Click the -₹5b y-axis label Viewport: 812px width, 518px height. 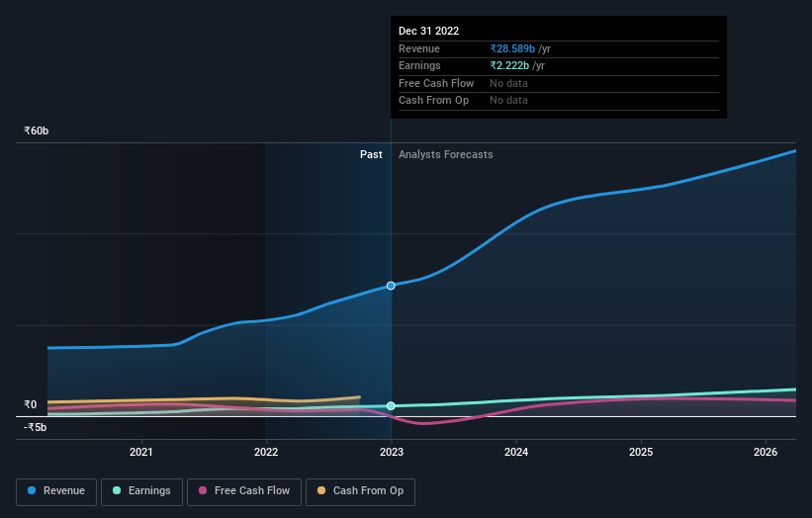[x=36, y=427]
